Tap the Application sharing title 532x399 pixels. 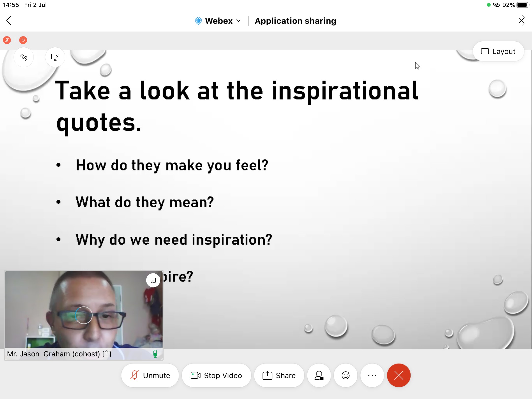[x=295, y=21]
